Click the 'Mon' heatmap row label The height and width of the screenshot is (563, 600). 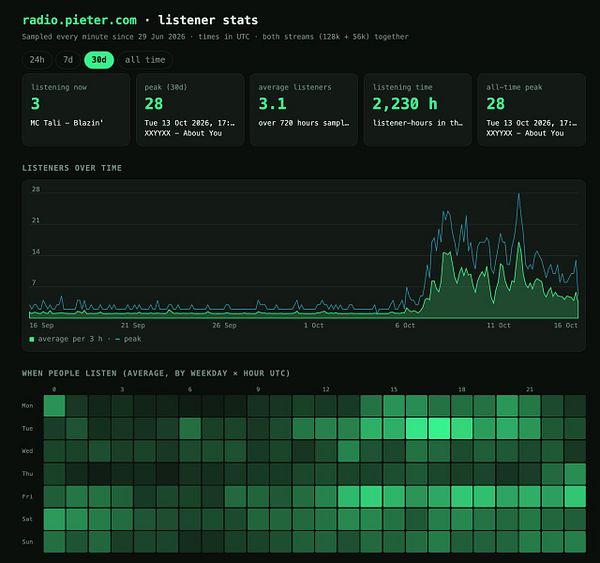[x=27, y=406]
